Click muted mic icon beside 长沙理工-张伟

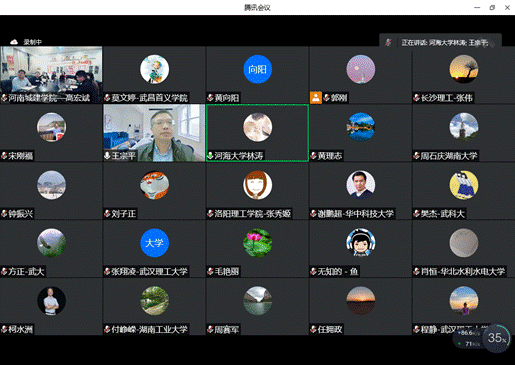417,98
